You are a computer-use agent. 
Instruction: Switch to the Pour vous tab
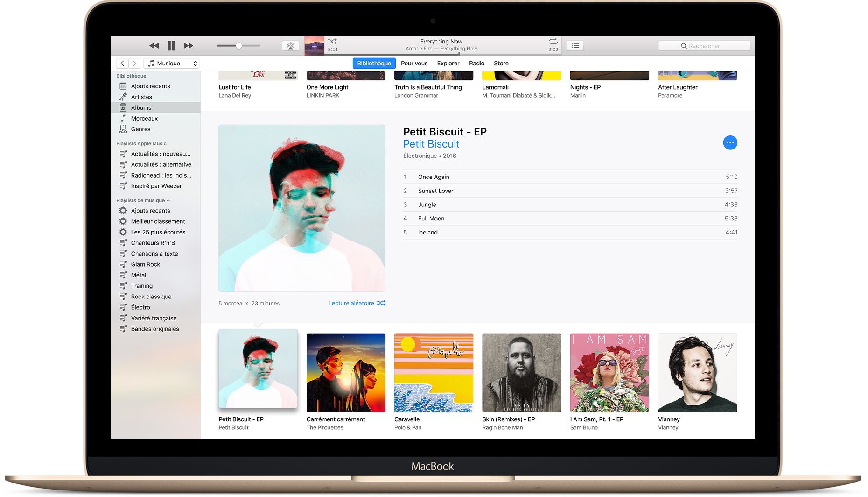[x=414, y=64]
